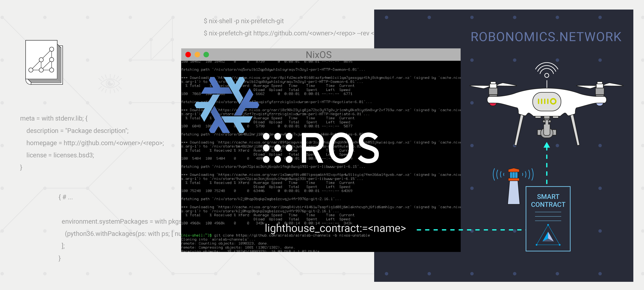Click the ROS nine-dot grid logo
This screenshot has height=290, width=644.
pos(278,148)
